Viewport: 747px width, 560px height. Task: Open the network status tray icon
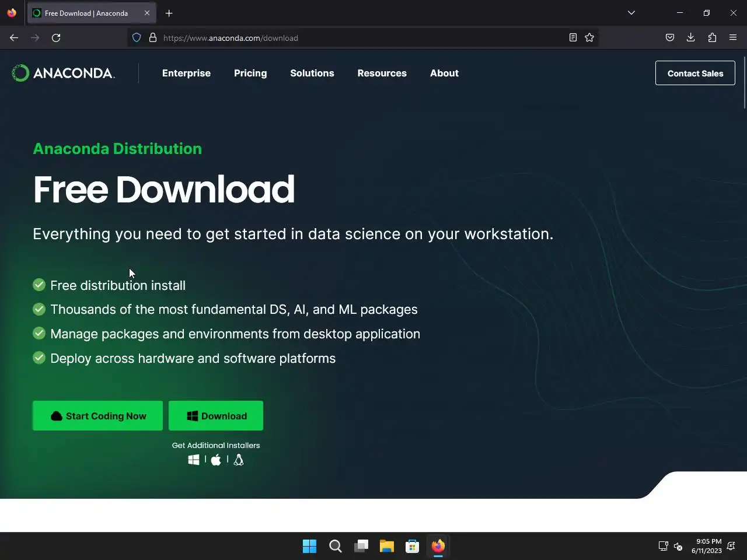[x=664, y=546]
